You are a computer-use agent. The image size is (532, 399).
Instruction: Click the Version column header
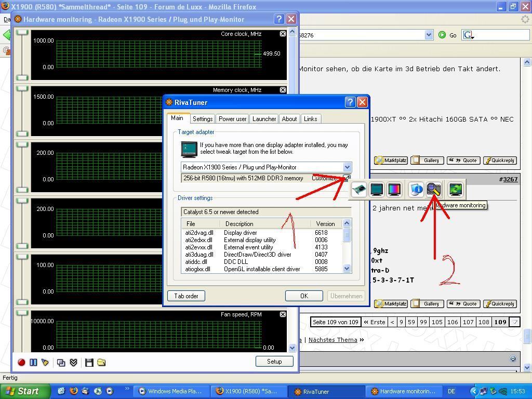click(x=326, y=224)
